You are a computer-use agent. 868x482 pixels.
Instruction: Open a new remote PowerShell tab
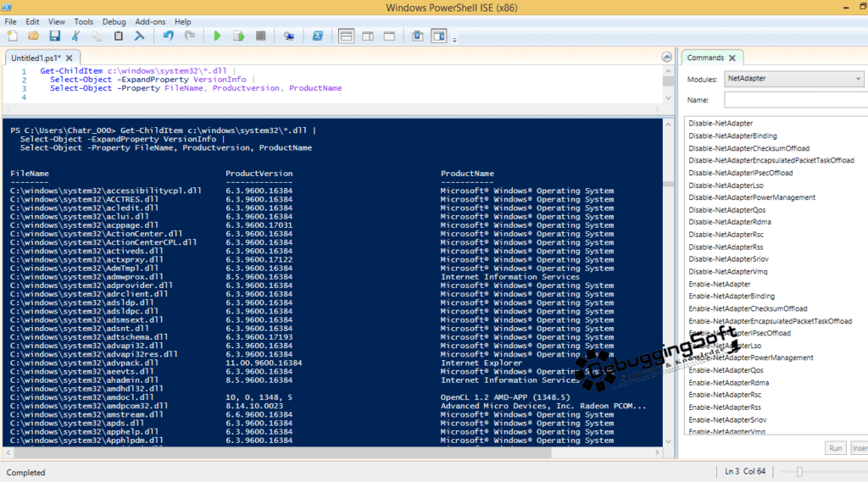pyautogui.click(x=289, y=36)
